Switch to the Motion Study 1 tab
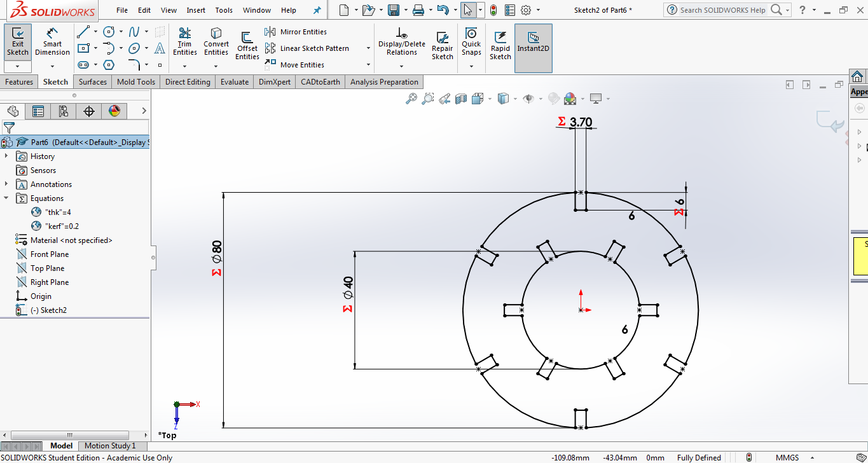 110,446
